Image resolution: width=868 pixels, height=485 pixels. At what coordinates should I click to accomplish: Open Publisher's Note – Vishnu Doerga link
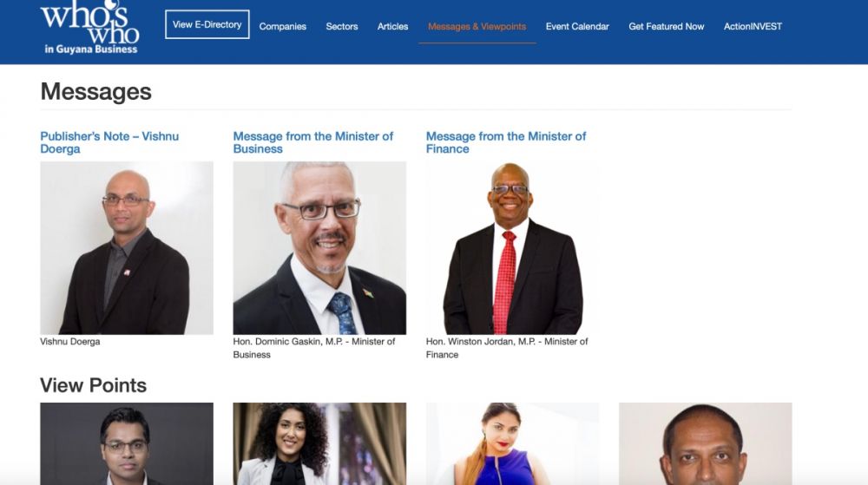point(109,142)
